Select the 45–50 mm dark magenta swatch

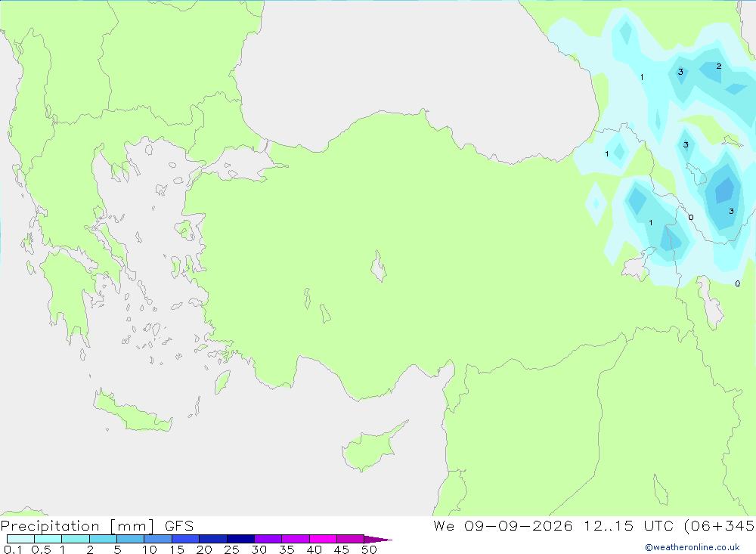pos(351,539)
